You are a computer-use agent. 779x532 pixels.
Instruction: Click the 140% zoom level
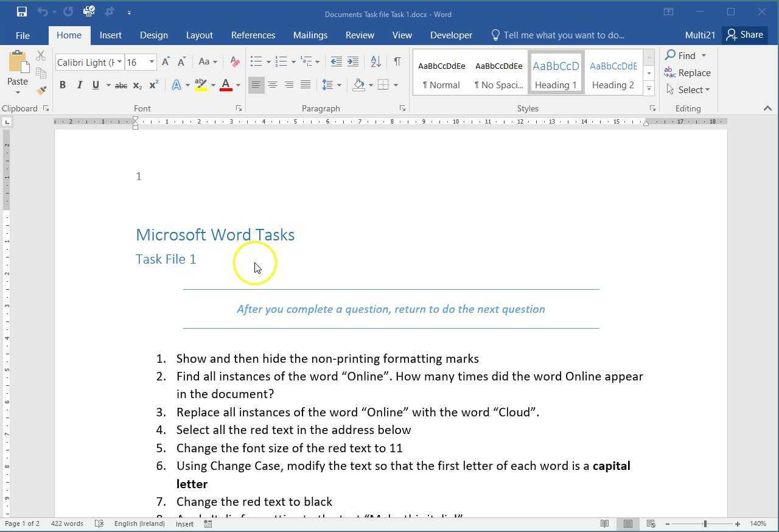click(758, 523)
